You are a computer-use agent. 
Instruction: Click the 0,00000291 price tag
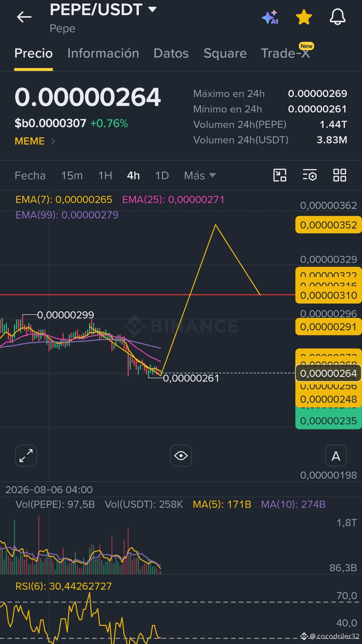(328, 327)
